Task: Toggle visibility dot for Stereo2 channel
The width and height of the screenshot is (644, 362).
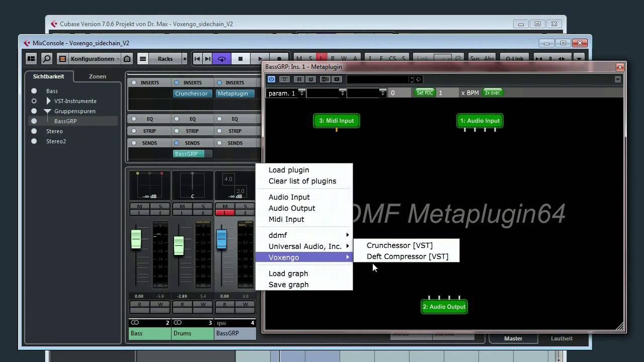Action: (x=34, y=141)
